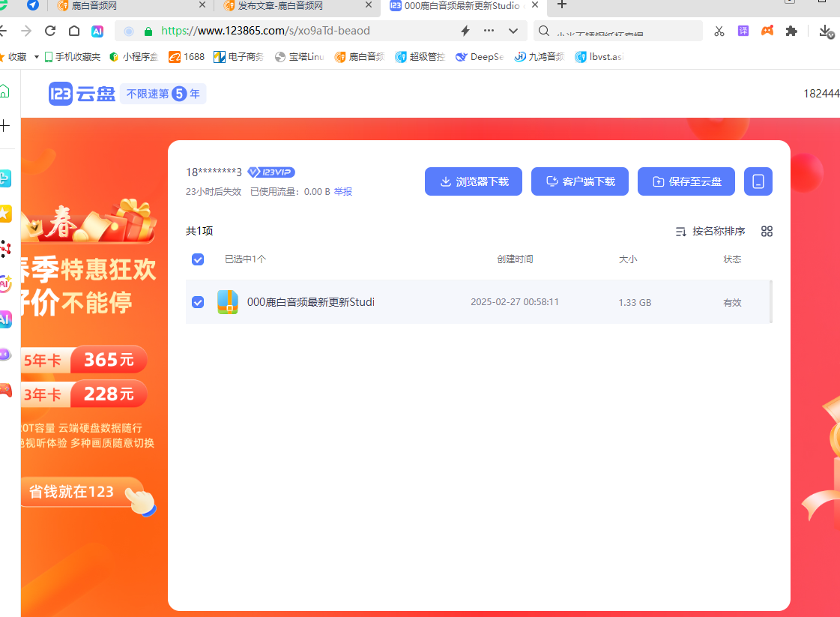Viewport: 840px width, 617px height.
Task: Click the 123云盘 logo
Action: (x=82, y=94)
